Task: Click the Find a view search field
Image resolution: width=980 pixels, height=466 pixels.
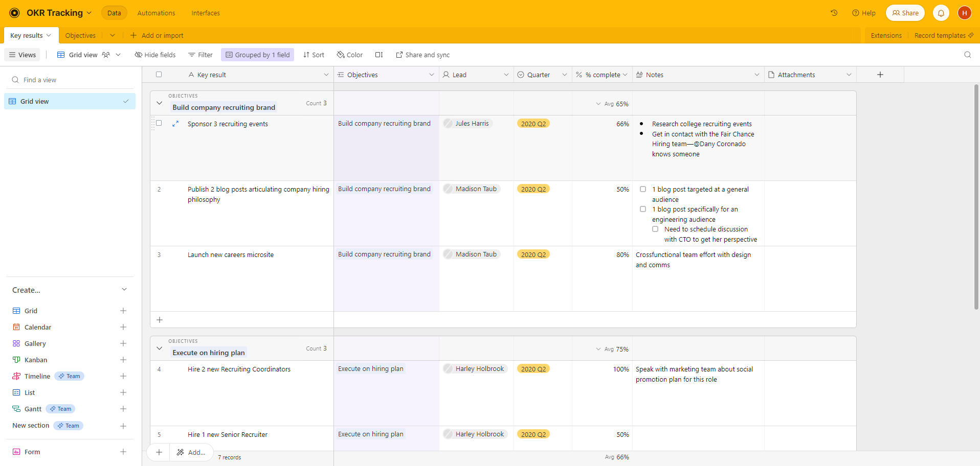Action: click(x=72, y=80)
